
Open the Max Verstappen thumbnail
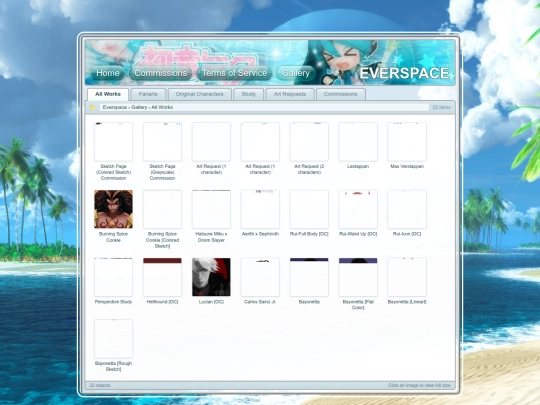407,142
